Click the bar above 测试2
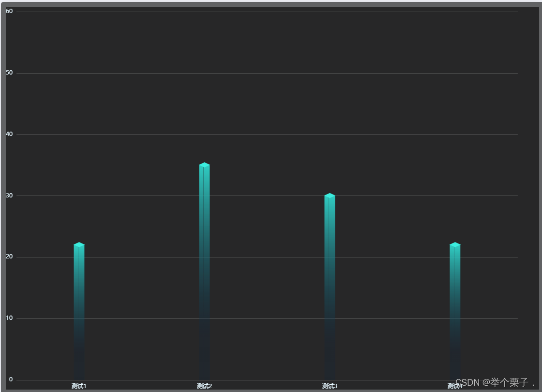542x392 pixels. pyautogui.click(x=204, y=271)
